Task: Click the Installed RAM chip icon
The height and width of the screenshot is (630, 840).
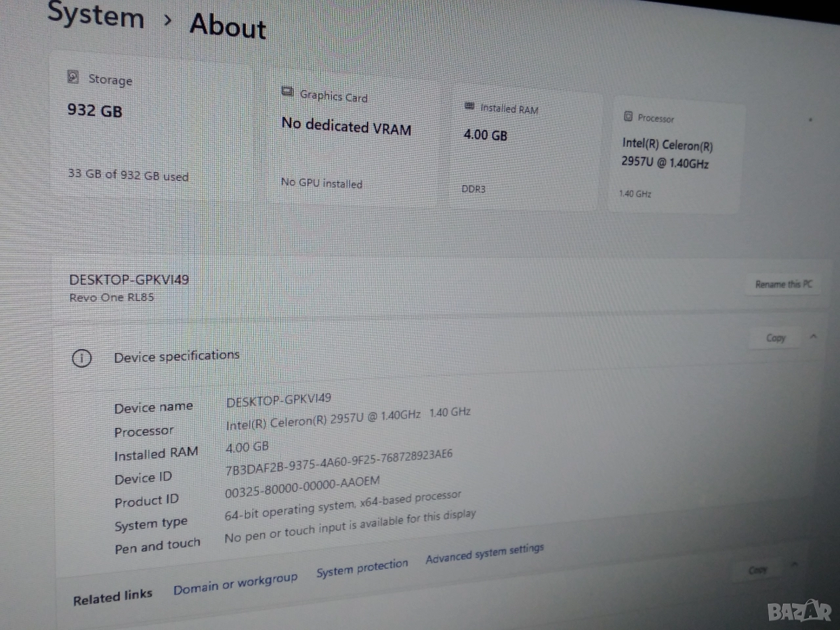Action: (469, 106)
